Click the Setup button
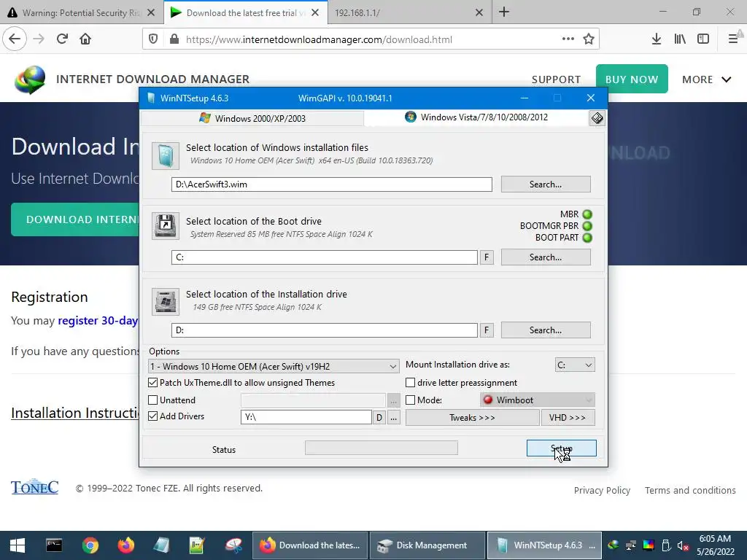 (x=561, y=448)
